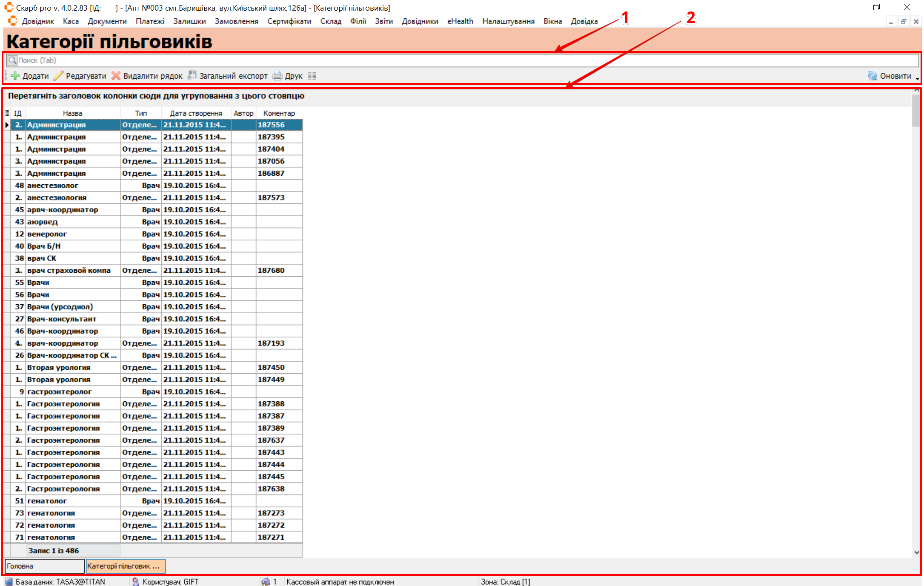The height and width of the screenshot is (586, 924).
Task: Open the eHealth menu
Action: point(460,21)
